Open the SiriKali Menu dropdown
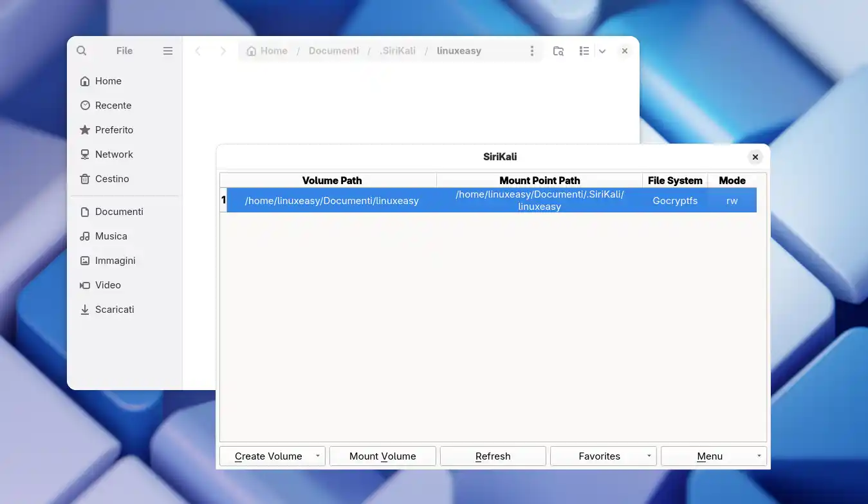 [714, 456]
